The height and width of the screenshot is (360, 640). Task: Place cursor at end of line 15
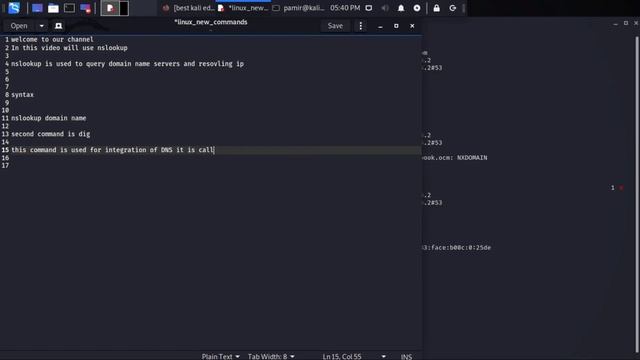coord(214,150)
